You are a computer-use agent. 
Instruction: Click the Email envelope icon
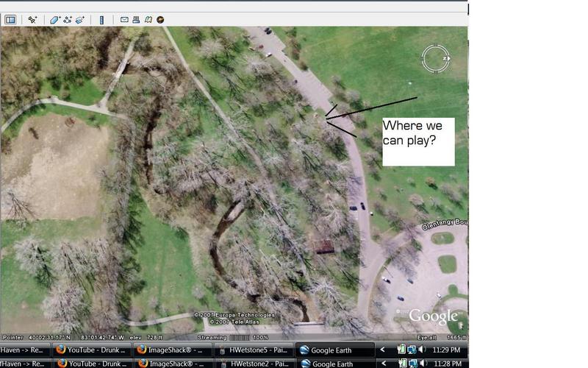point(124,20)
